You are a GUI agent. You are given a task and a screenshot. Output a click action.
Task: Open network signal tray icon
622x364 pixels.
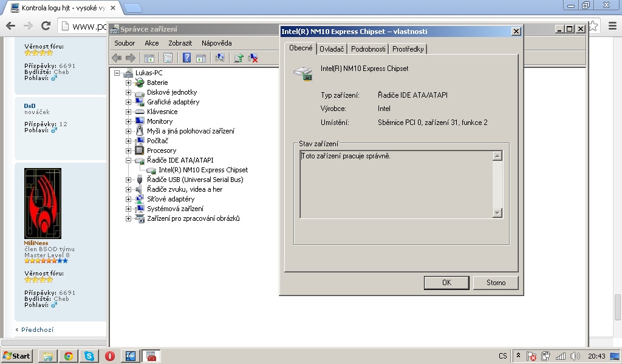(561, 356)
